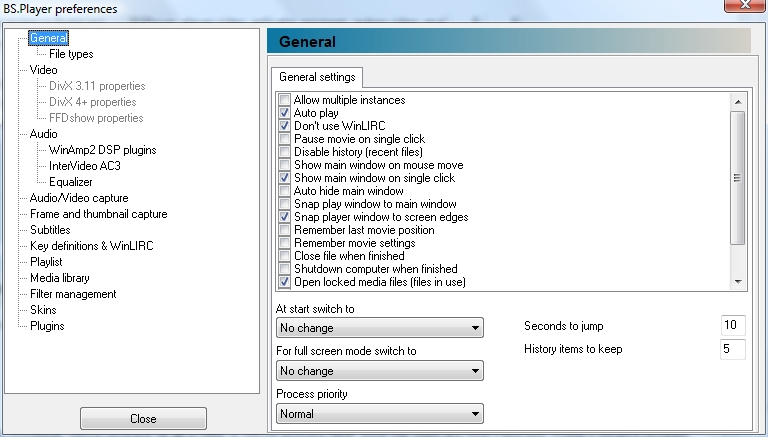Open the Process priority dropdown
The width and height of the screenshot is (768, 437).
click(380, 414)
